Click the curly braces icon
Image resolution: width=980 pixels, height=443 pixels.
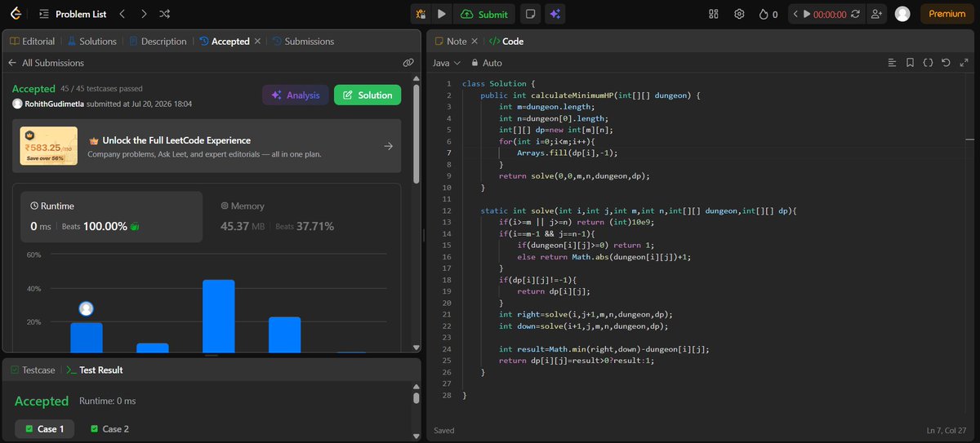tap(928, 63)
